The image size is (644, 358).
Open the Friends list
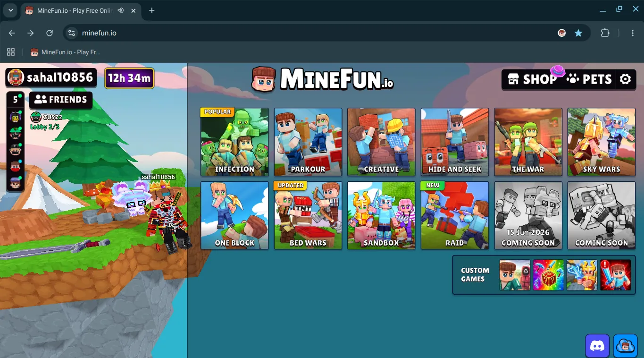(x=61, y=100)
